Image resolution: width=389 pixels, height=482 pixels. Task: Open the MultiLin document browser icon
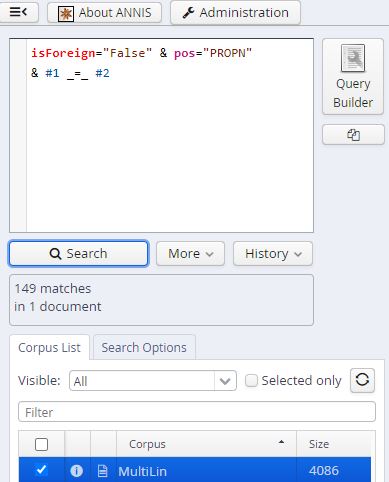point(103,471)
